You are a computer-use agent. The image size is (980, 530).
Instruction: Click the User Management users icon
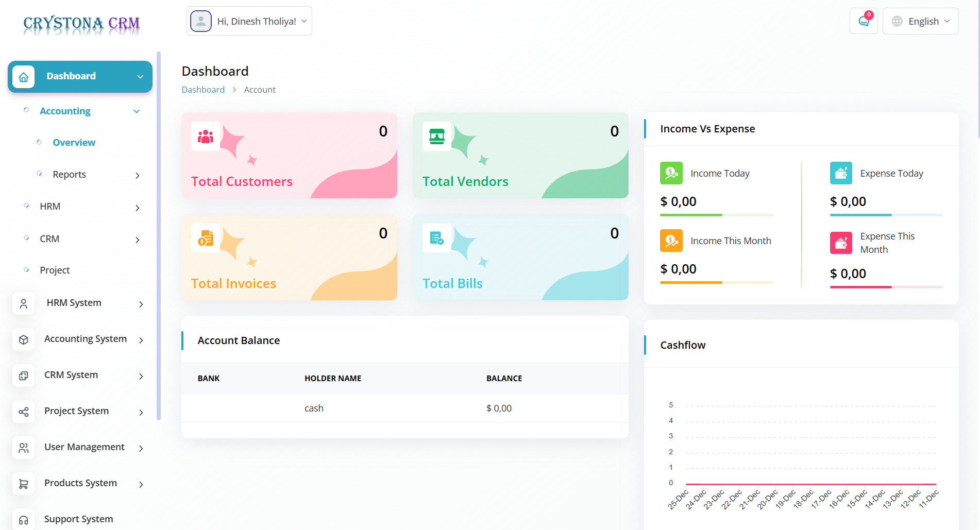(x=24, y=448)
